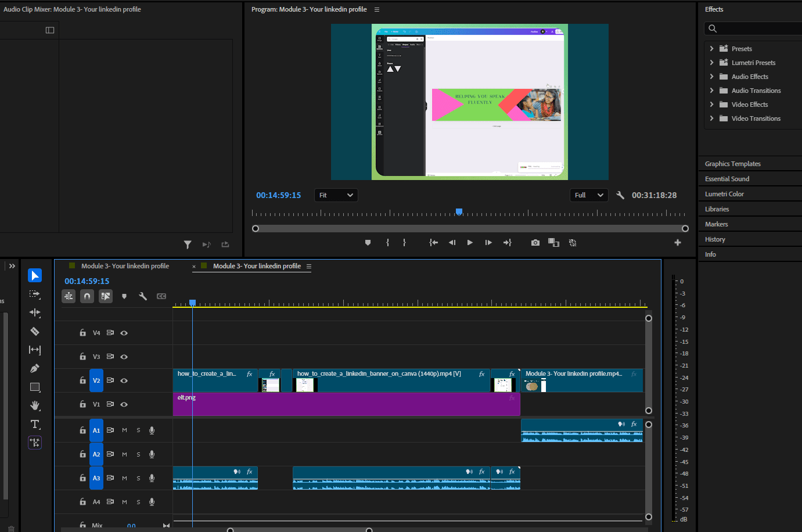Activate the Type tool
Screen dimensions: 802x532
click(35, 424)
